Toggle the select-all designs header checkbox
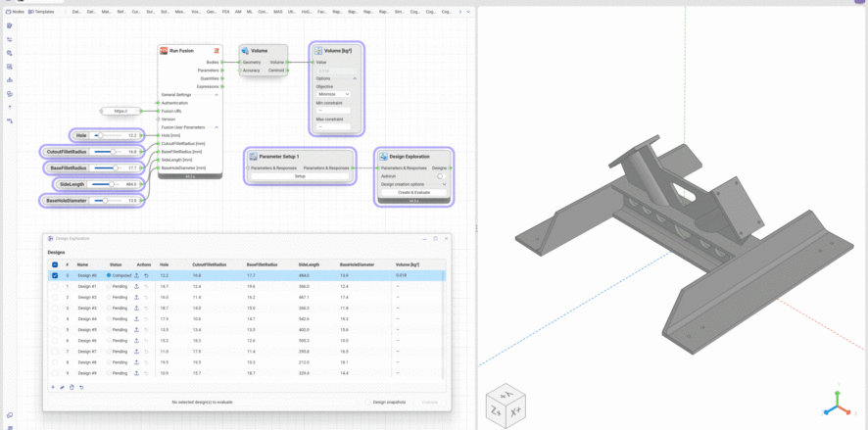Screen dimensions: 868x430 pos(55,264)
